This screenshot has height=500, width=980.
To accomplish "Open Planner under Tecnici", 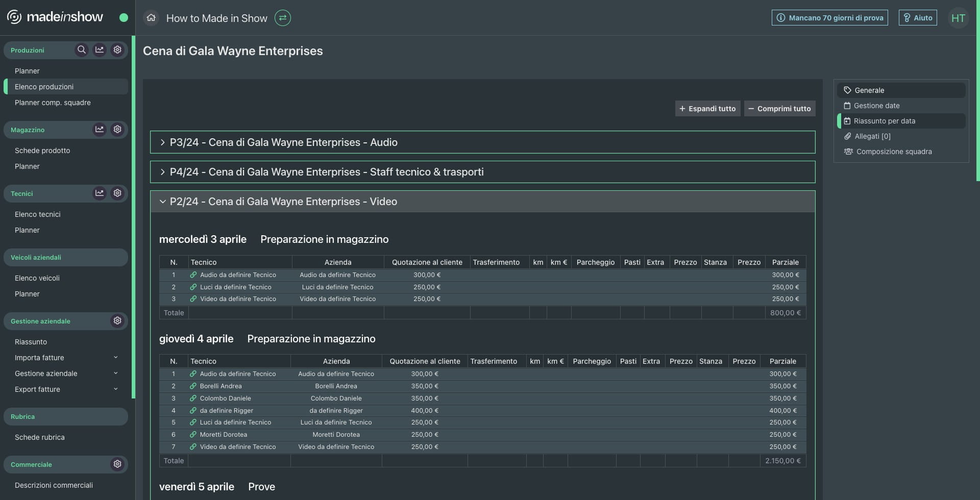I will click(27, 230).
